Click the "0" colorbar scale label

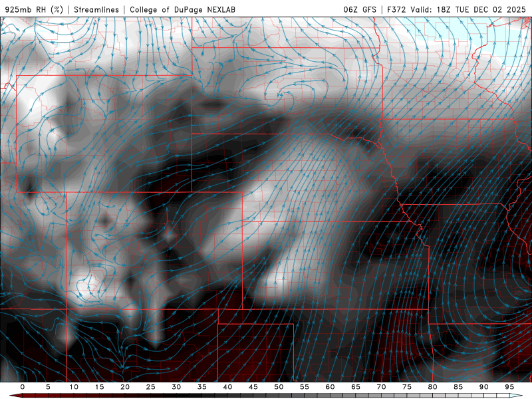coord(23,387)
